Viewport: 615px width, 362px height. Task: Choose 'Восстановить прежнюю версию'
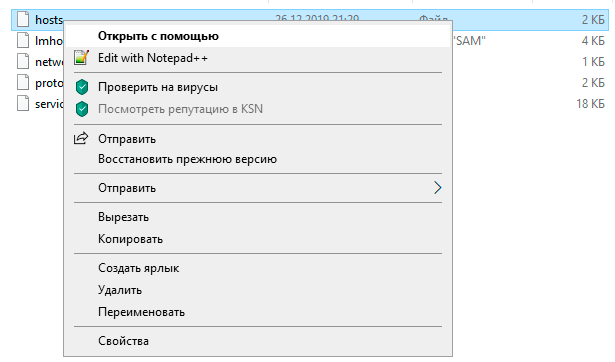[258, 159]
